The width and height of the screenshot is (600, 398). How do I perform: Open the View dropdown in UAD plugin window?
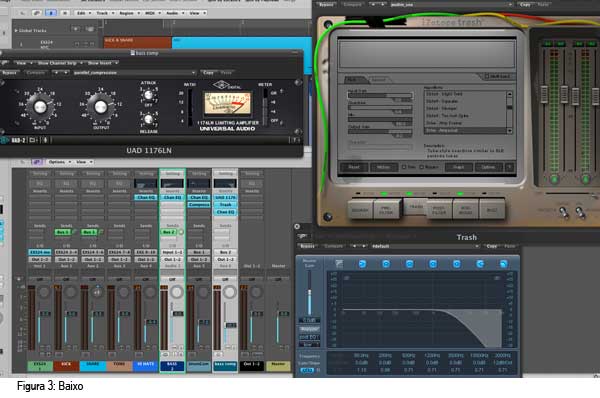(x=23, y=63)
